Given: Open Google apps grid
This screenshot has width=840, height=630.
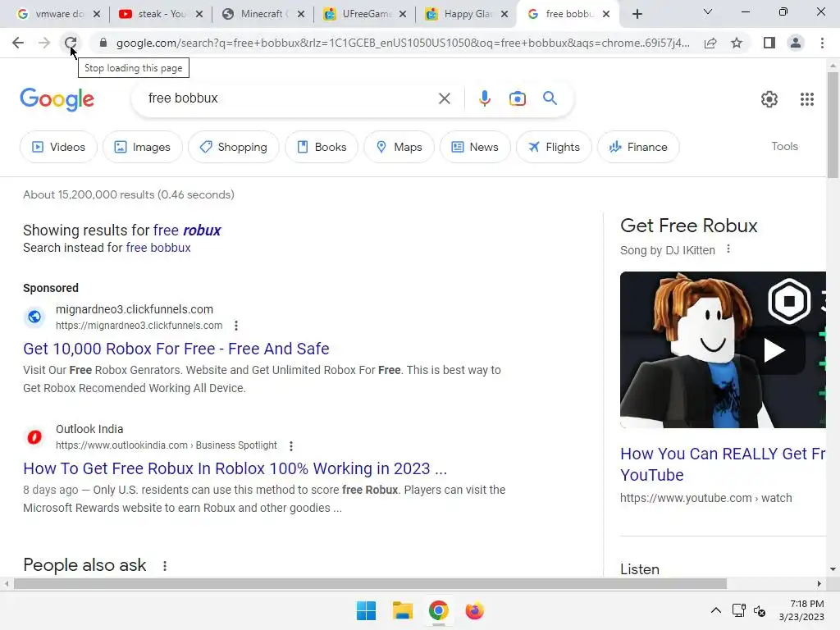Looking at the screenshot, I should coord(807,99).
